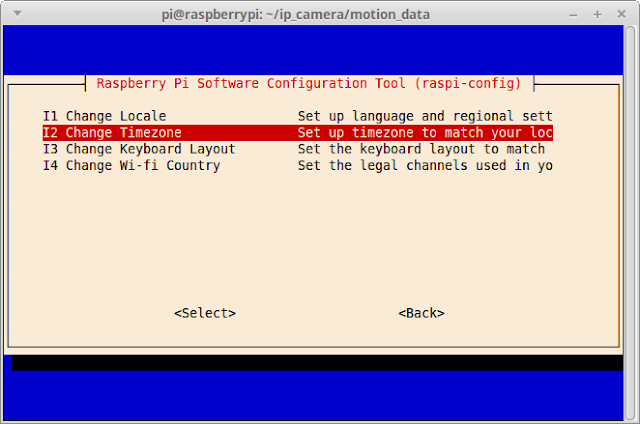Open the I4 Change Wi-fi Country option
The height and width of the screenshot is (424, 640).
(x=298, y=165)
